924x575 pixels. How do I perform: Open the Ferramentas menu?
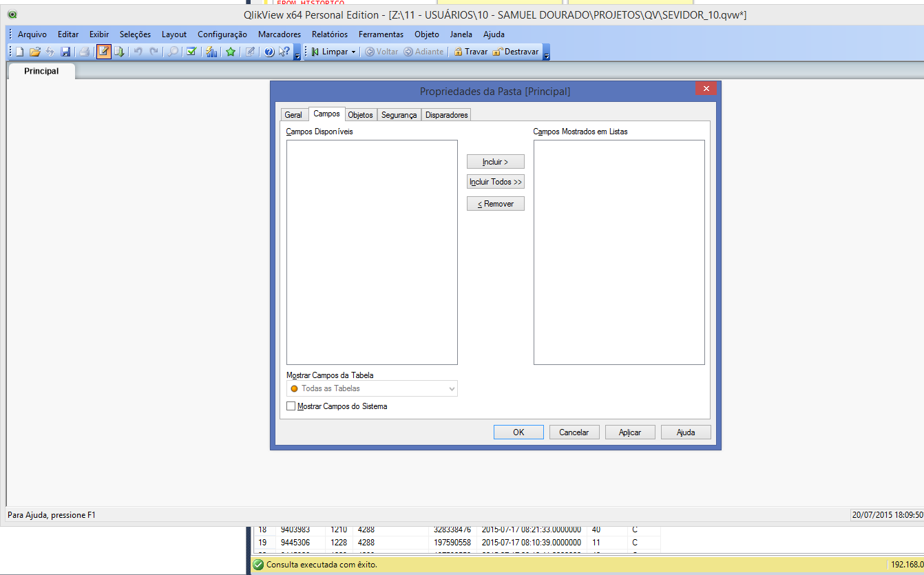tap(381, 34)
